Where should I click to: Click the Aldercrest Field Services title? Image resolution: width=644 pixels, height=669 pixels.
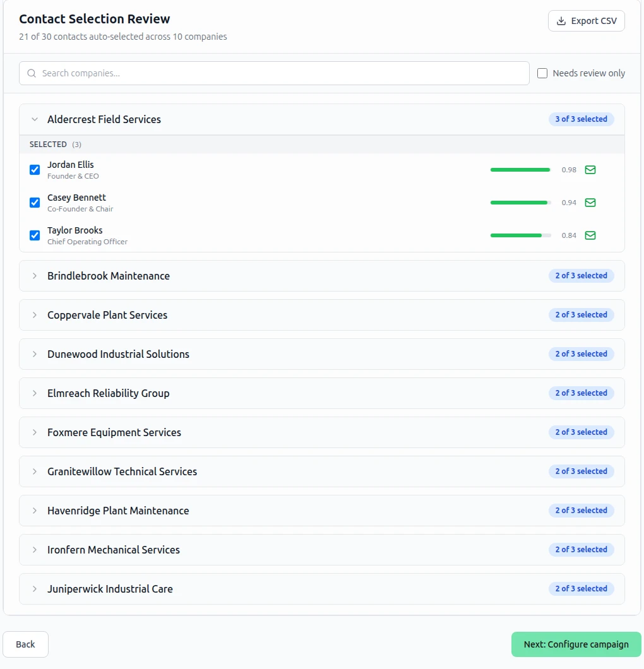point(104,119)
